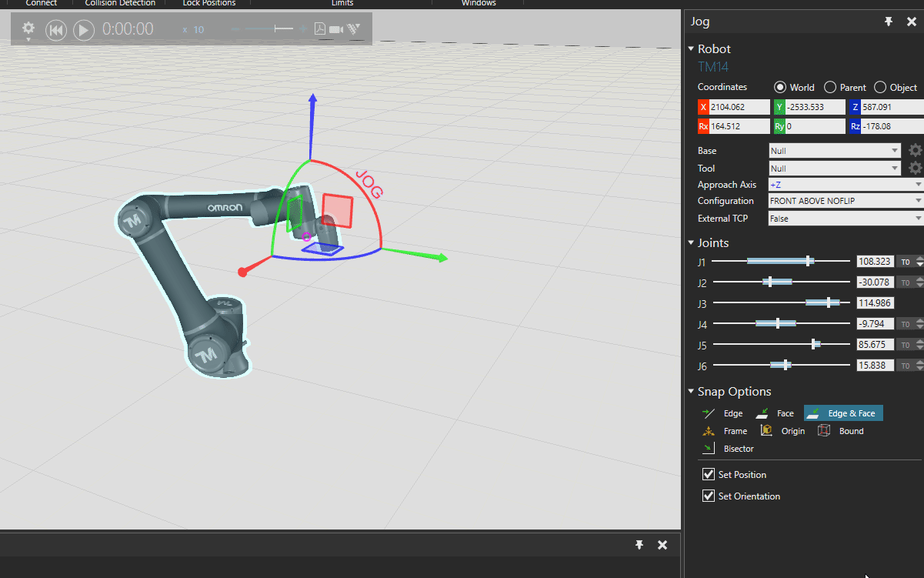The height and width of the screenshot is (578, 924).
Task: Open the Connect ribbon group
Action: 41,3
